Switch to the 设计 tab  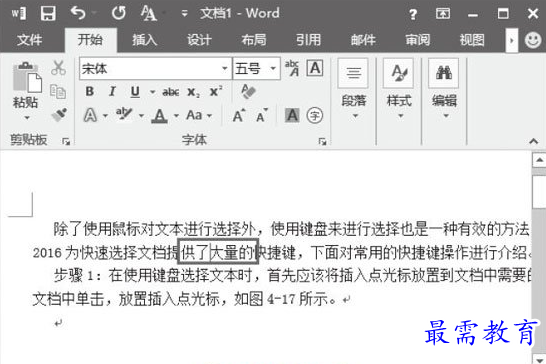pos(199,40)
